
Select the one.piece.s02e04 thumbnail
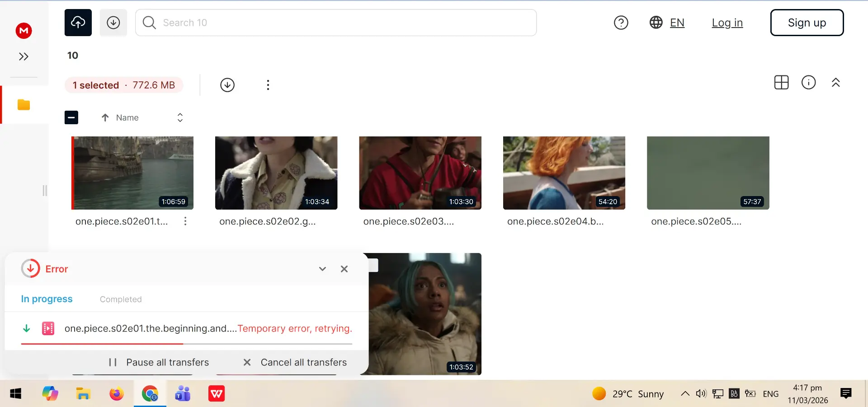coord(564,173)
